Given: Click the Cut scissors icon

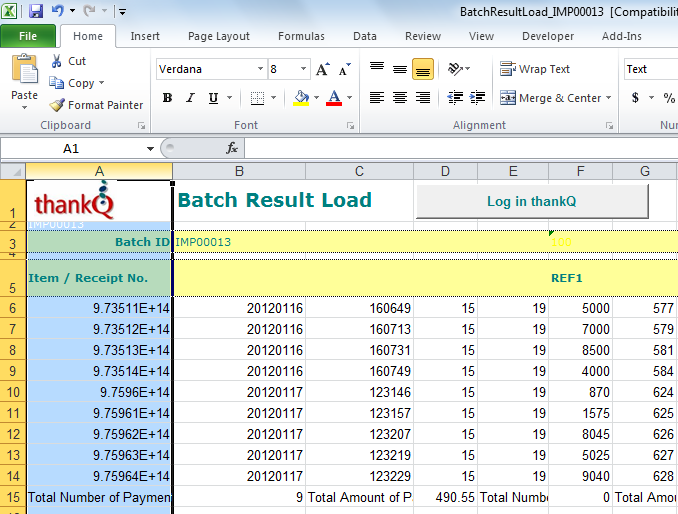Looking at the screenshot, I should pos(56,61).
